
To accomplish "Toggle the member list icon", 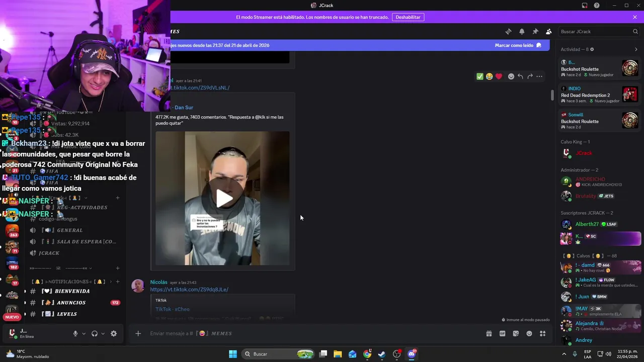I will (549, 31).
